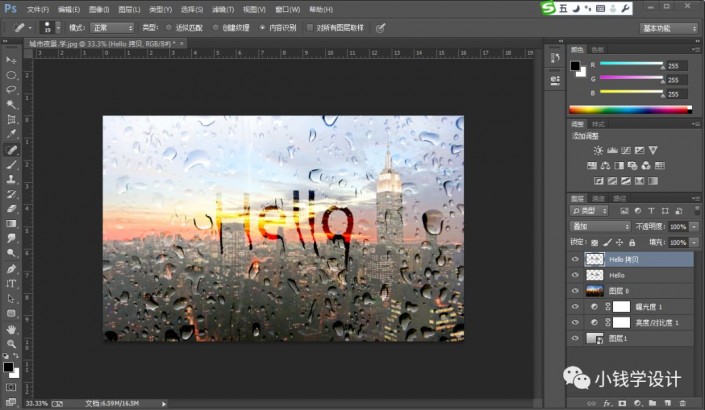Screen dimensions: 705x410
Task: Click the trash icon to delete layer
Action: click(x=683, y=403)
